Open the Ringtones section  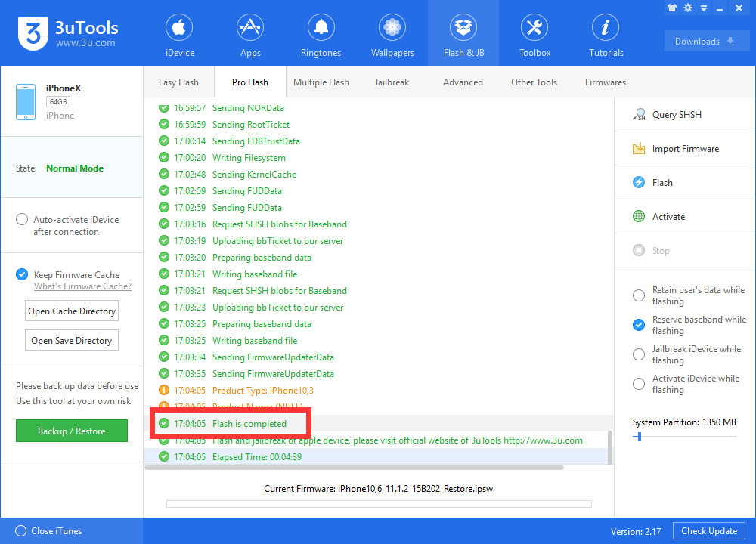pos(321,36)
